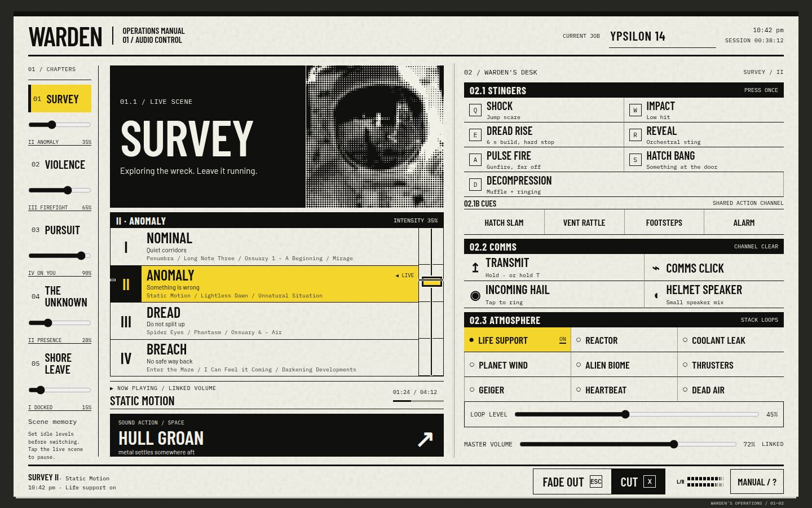
Task: Adjust The Unknown chapter idle slider
Action: (x=60, y=323)
